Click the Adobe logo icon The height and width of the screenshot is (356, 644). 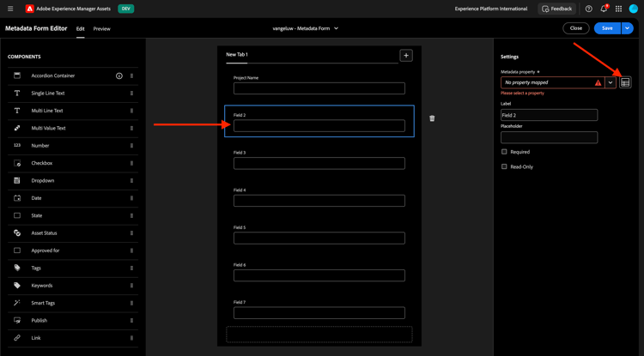[29, 9]
